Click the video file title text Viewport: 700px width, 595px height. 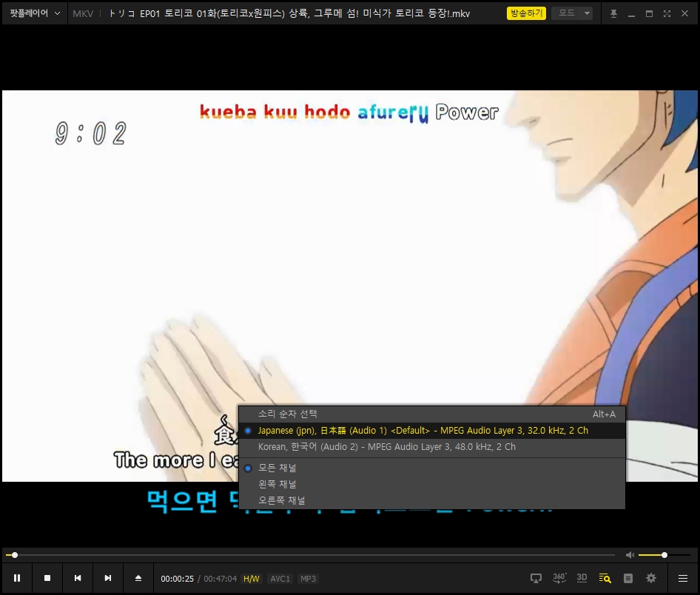click(289, 13)
